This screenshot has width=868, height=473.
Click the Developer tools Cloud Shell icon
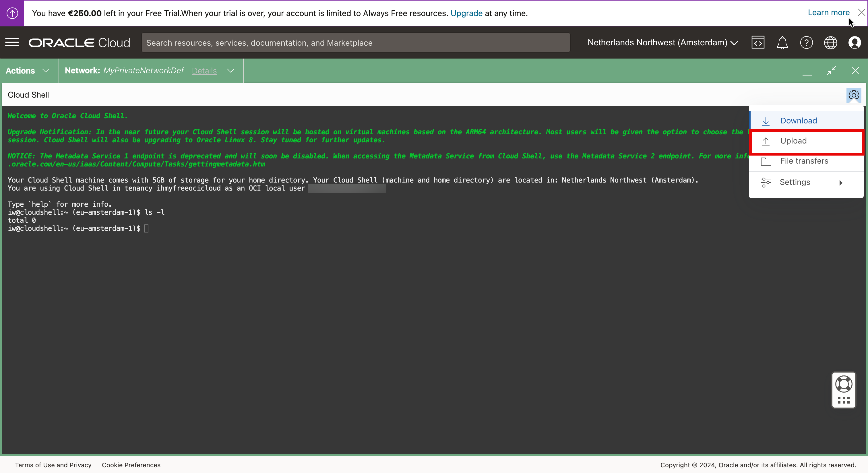tap(758, 43)
